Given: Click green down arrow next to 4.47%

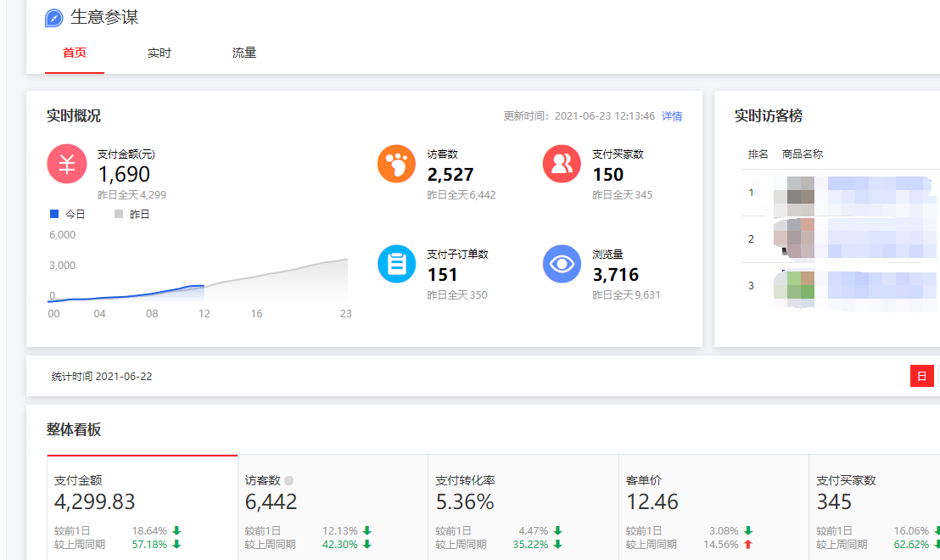Looking at the screenshot, I should (557, 530).
